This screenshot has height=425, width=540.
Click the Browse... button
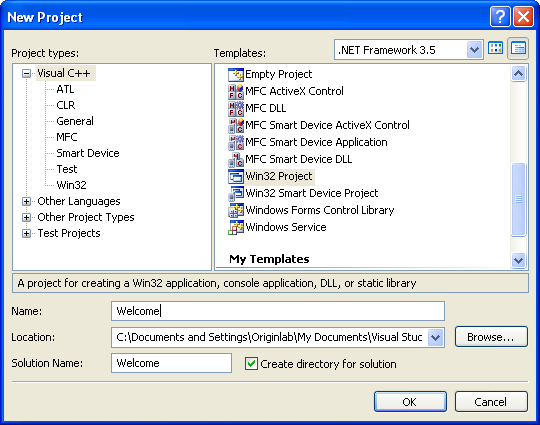(x=491, y=337)
